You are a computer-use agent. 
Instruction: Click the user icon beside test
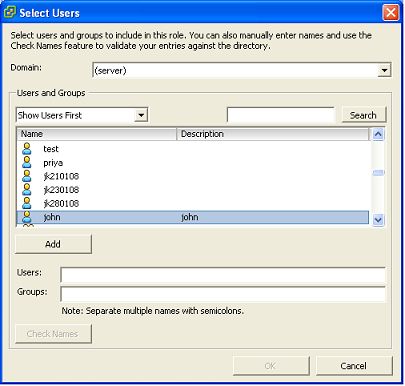point(27,149)
